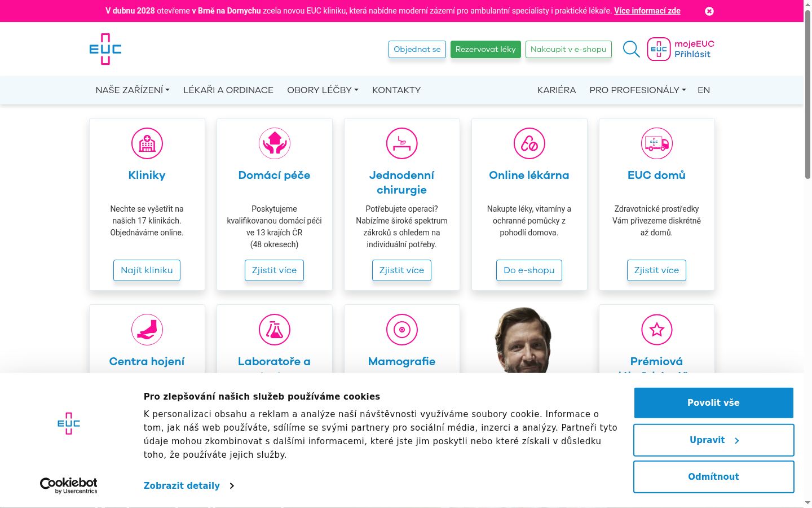Viewport: 812px width, 508px height.
Task: Click the Laboratoře flask icon
Action: (x=275, y=330)
